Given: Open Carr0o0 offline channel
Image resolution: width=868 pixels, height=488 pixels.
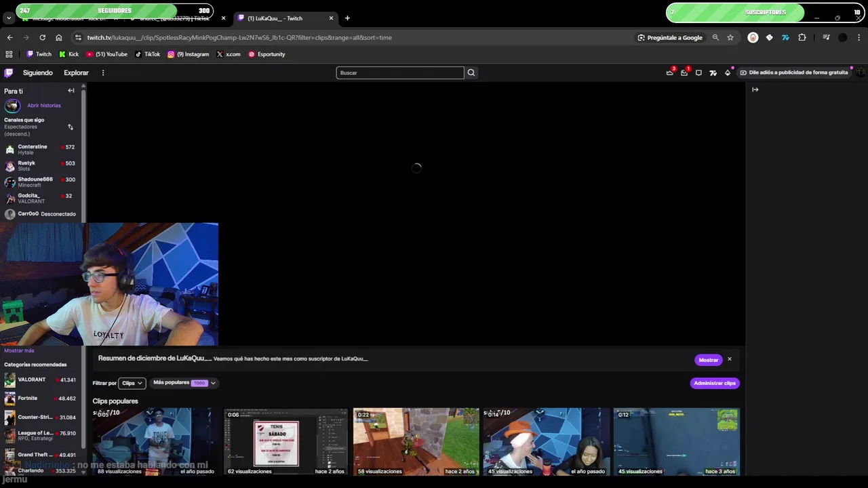Looking at the screenshot, I should click(41, 214).
